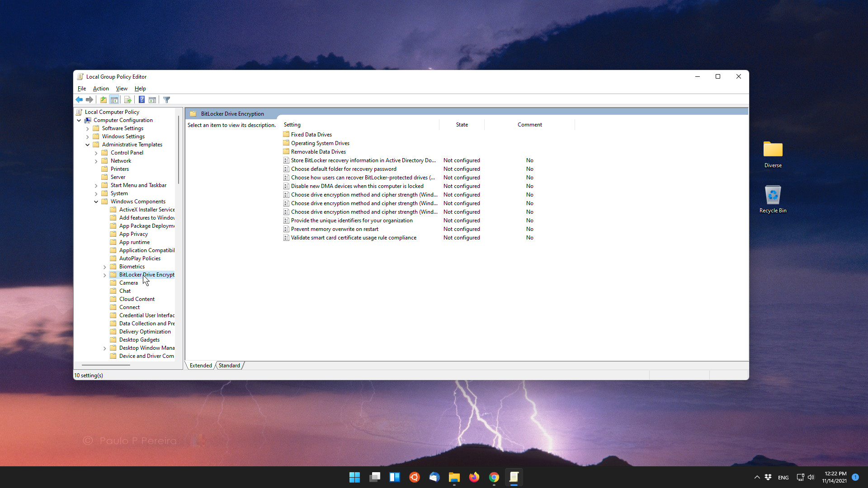The height and width of the screenshot is (488, 868).
Task: Toggle Show/Hide Action Pane toolbar button
Action: (152, 100)
